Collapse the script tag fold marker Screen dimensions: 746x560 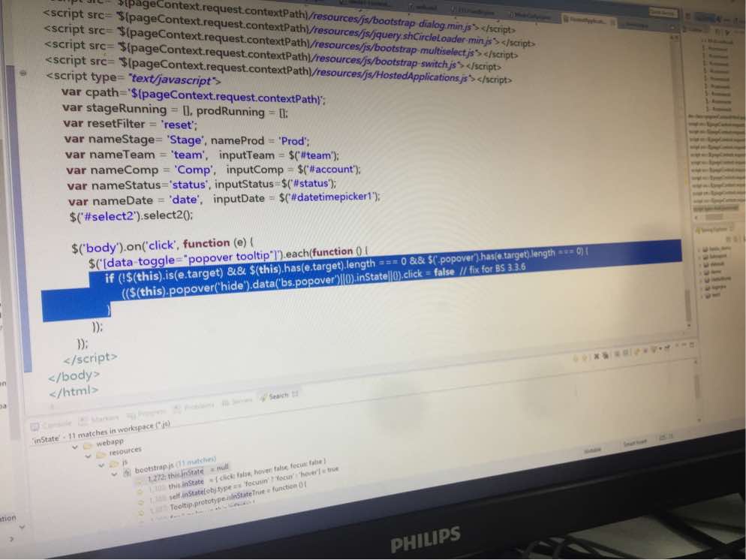(x=23, y=74)
